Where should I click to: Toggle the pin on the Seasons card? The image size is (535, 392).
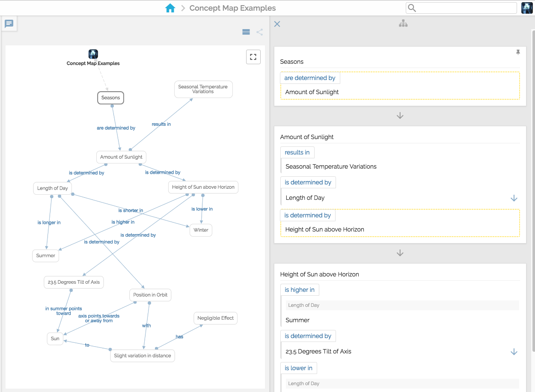[518, 52]
